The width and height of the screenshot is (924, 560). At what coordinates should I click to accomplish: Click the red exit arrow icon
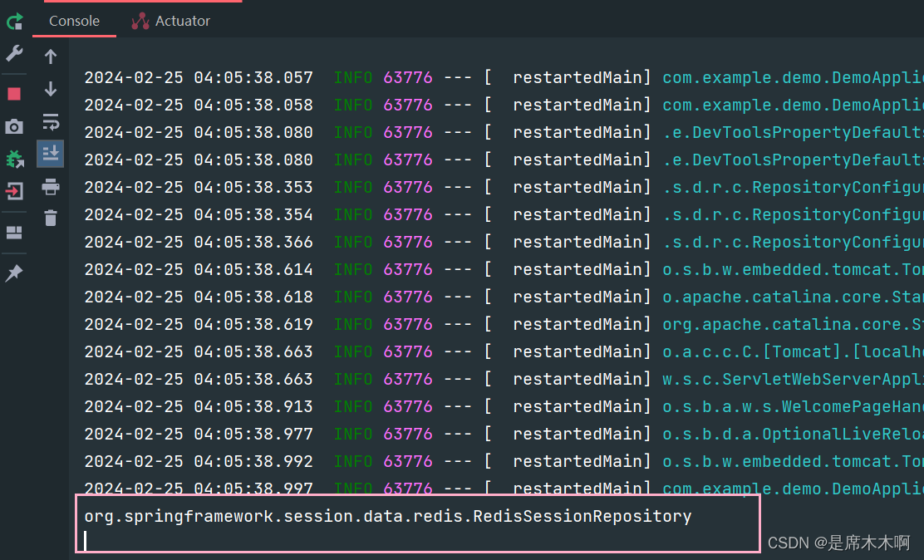pos(14,190)
